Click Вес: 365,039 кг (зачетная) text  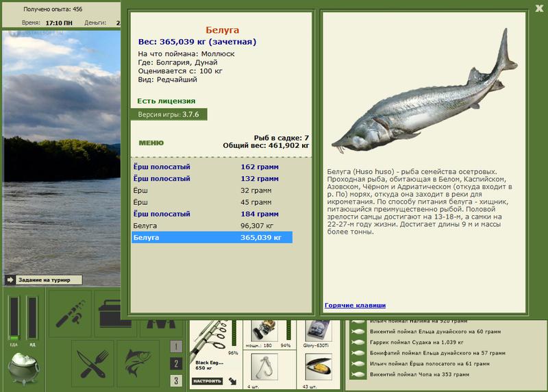197,42
